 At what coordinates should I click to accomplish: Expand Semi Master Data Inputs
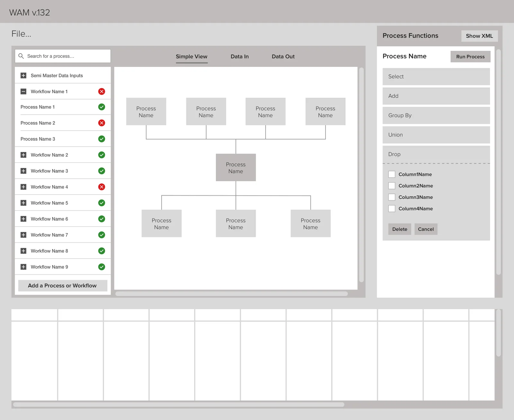(23, 76)
